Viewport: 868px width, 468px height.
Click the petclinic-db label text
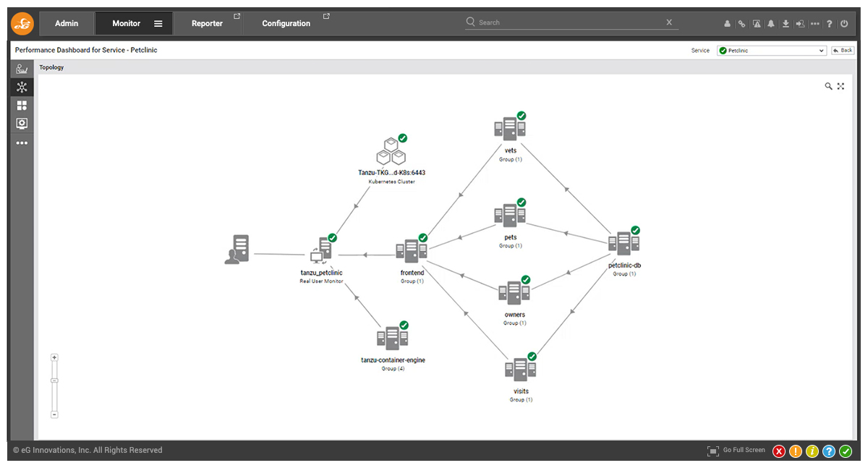click(624, 265)
